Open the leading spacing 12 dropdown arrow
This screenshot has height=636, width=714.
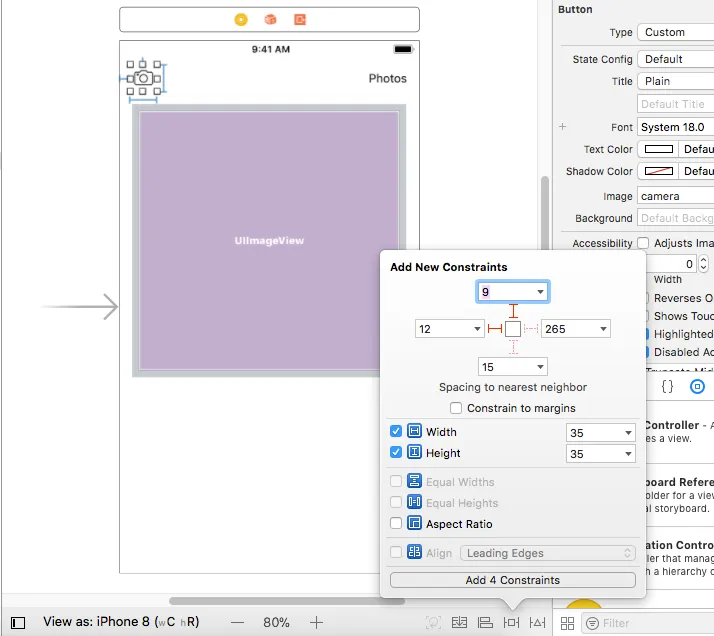click(477, 329)
